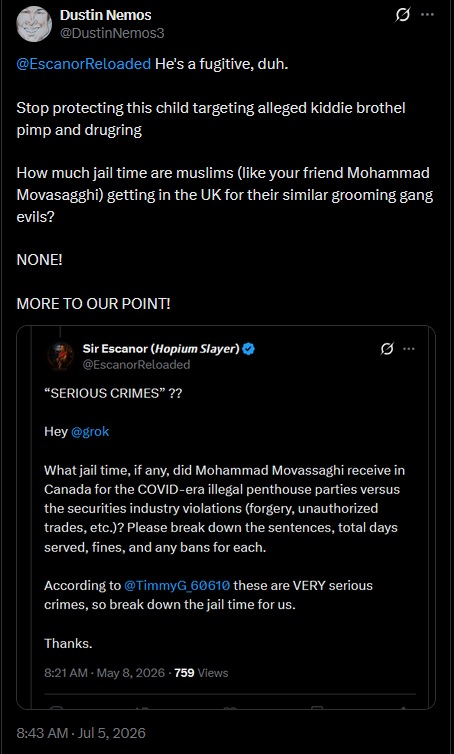This screenshot has height=754, width=454.
Task: Click the MORE TO OUR POINT! text
Action: pyautogui.click(x=93, y=303)
